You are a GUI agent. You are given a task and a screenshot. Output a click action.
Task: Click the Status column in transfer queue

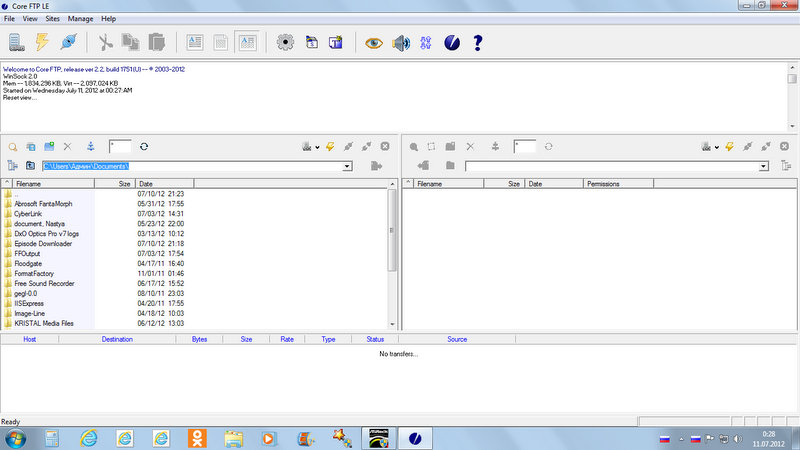tap(375, 339)
